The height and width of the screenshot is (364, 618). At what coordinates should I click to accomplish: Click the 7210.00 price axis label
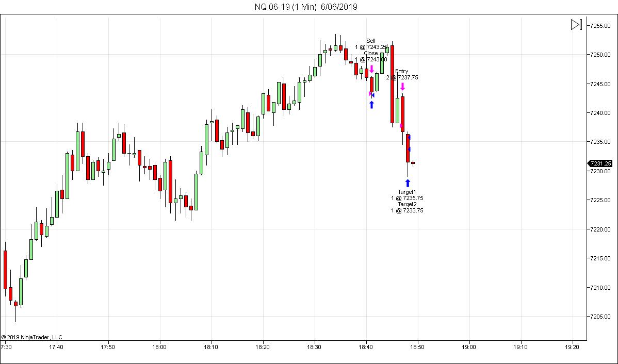(600, 288)
